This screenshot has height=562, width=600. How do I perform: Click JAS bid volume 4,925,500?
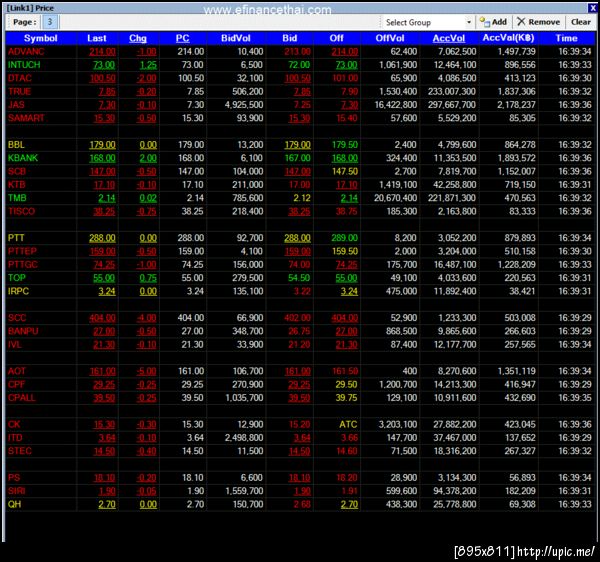click(x=244, y=105)
